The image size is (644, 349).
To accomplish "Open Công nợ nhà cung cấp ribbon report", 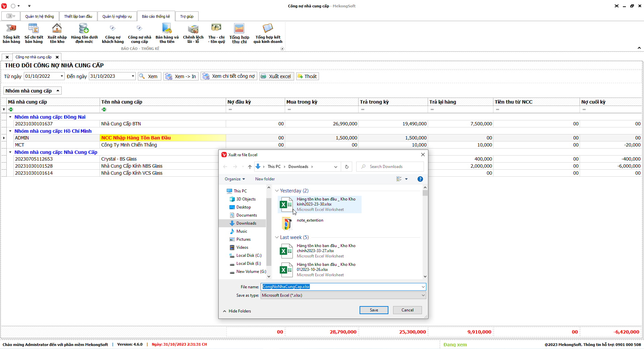I will (x=140, y=34).
